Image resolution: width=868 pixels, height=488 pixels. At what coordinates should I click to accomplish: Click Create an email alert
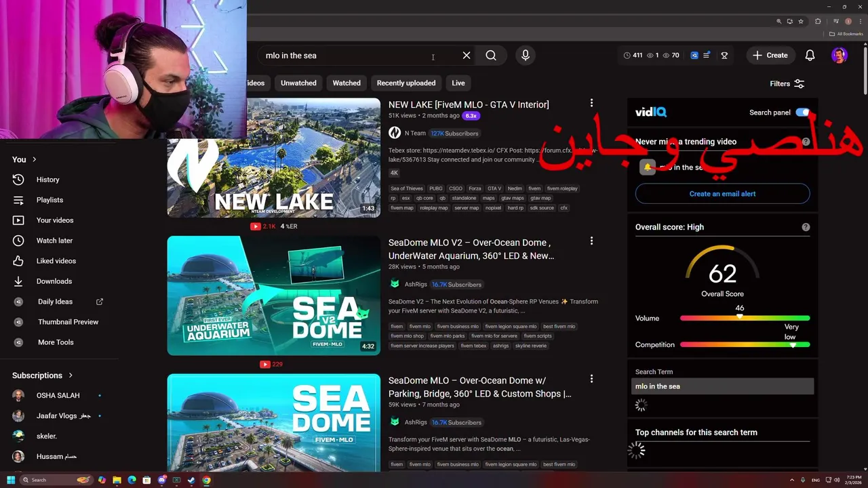722,194
